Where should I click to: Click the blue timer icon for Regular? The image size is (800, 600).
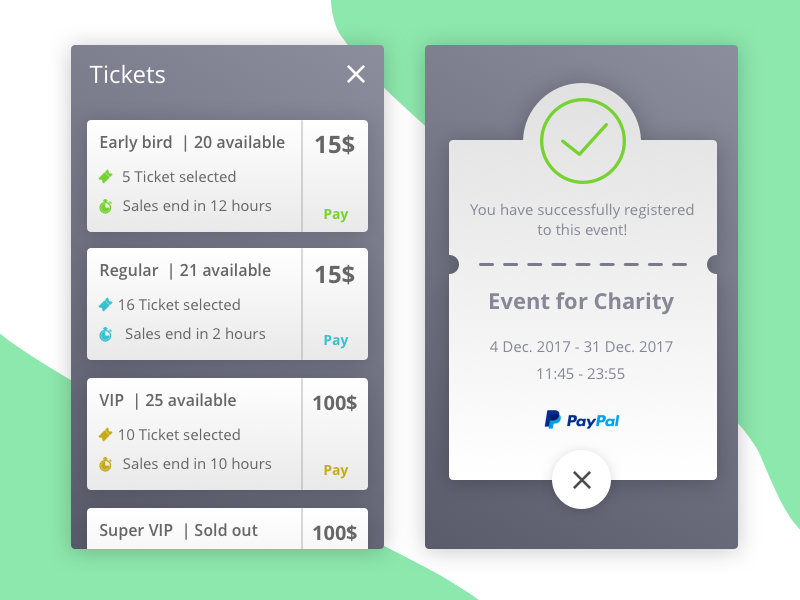105,334
